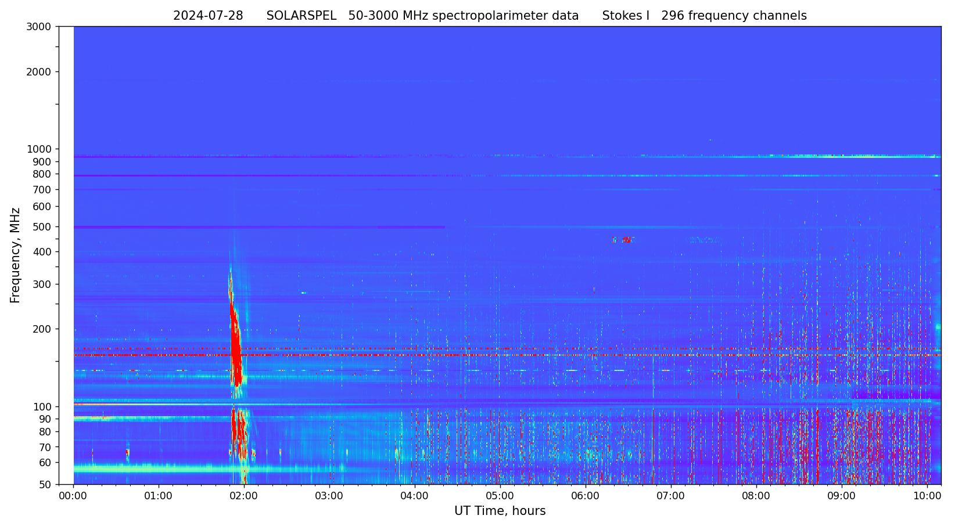Select the 100 tick label on the y-axis
Screen dimensions: 980x526
coord(42,407)
